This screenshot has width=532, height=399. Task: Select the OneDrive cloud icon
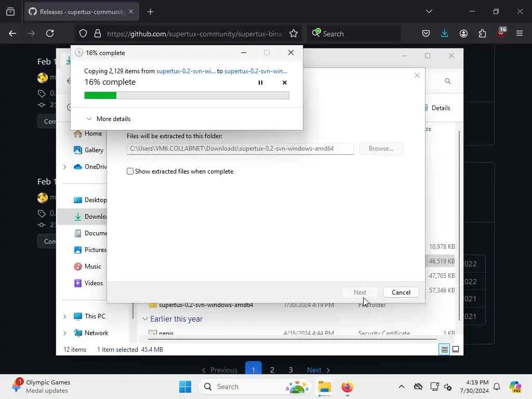(x=78, y=167)
